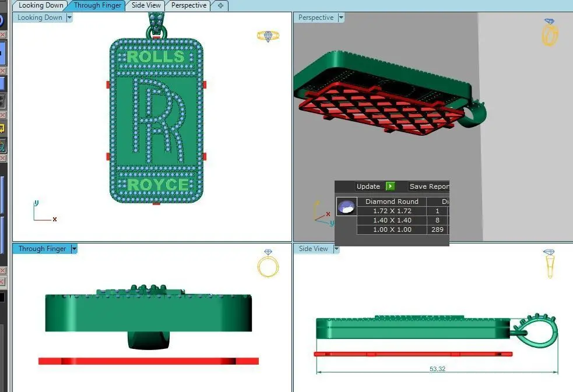Click the Perspective viewport title label
This screenshot has width=573, height=392.
[316, 17]
